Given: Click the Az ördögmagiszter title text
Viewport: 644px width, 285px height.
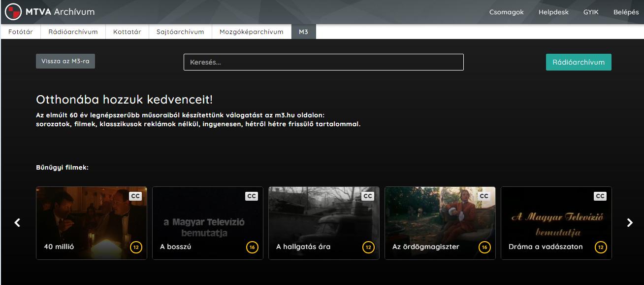Looking at the screenshot, I should coord(426,247).
